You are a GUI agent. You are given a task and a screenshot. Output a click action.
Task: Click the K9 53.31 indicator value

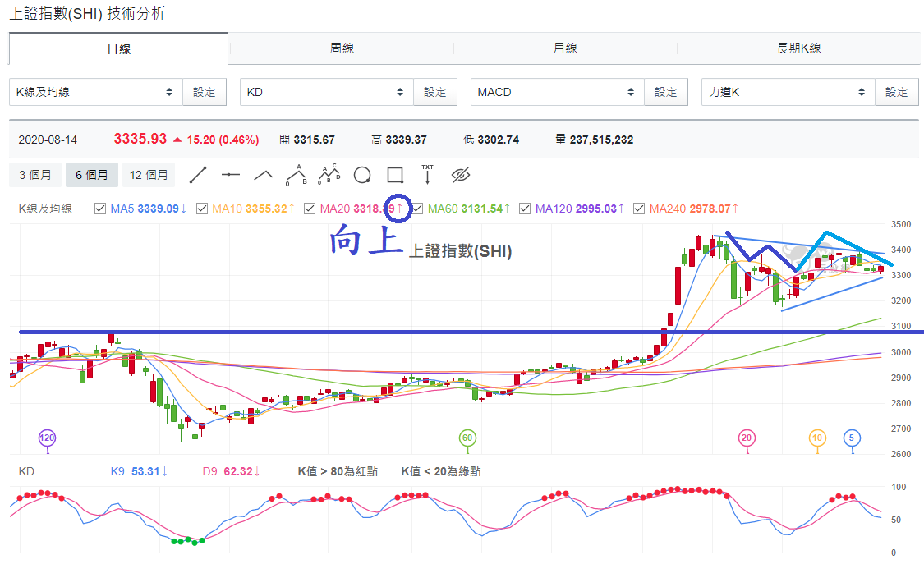point(139,471)
